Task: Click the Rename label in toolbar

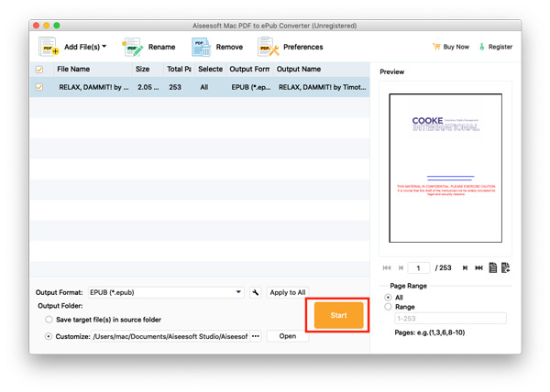Action: 161,47
